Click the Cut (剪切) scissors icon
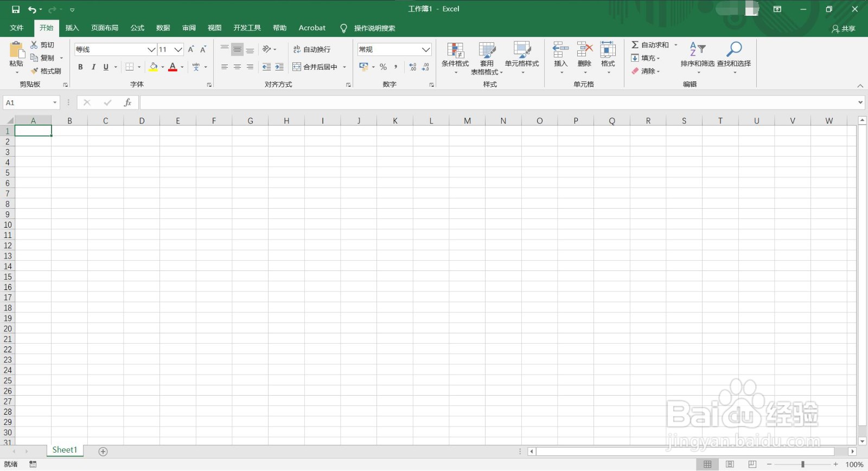Screen dimensions: 868x471 pos(34,44)
